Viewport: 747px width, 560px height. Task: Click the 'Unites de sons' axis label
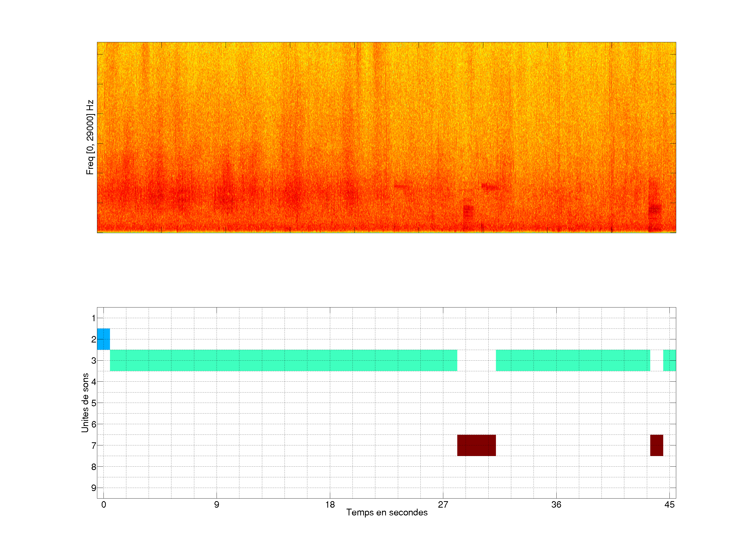pos(85,402)
